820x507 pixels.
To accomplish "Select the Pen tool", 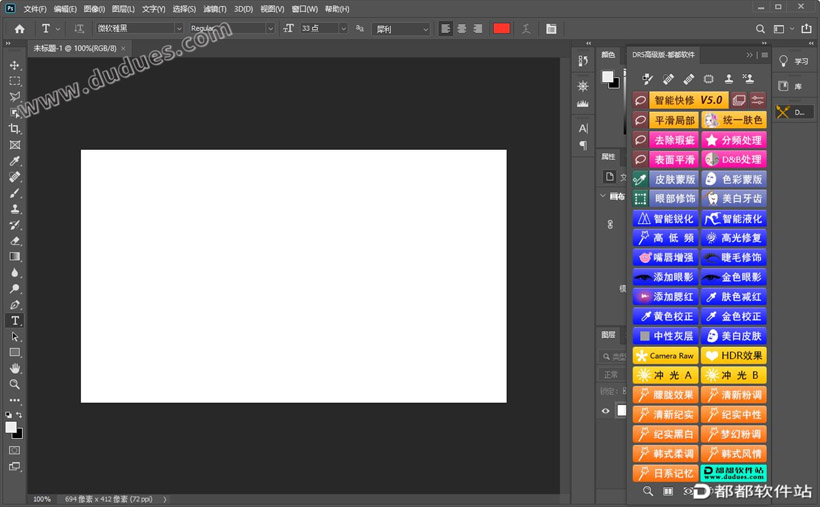I will point(15,305).
